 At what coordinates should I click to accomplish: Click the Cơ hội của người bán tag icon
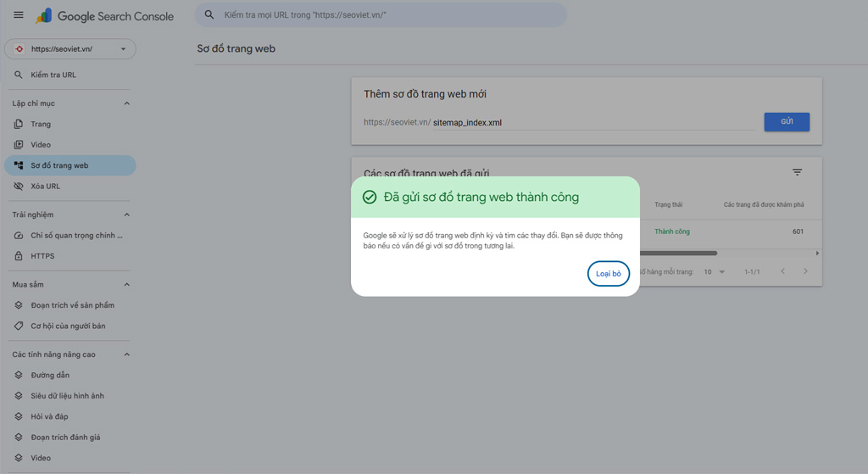pos(19,326)
